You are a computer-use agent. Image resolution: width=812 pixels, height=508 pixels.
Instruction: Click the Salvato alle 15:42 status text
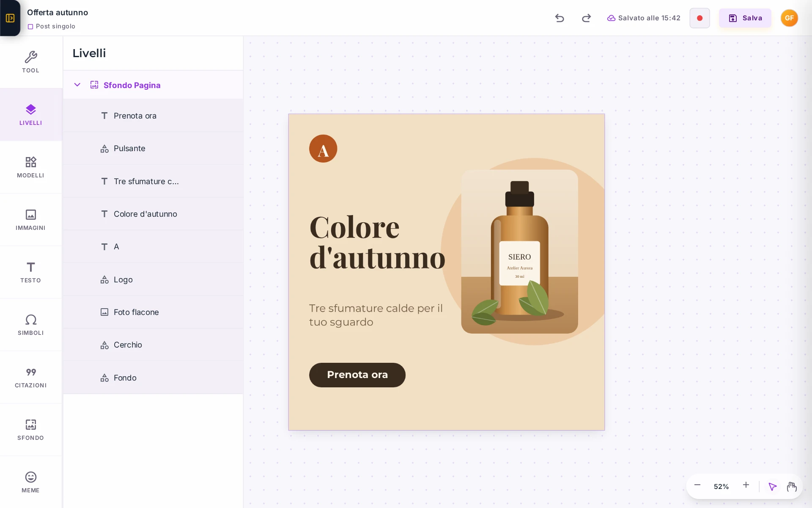(x=649, y=18)
